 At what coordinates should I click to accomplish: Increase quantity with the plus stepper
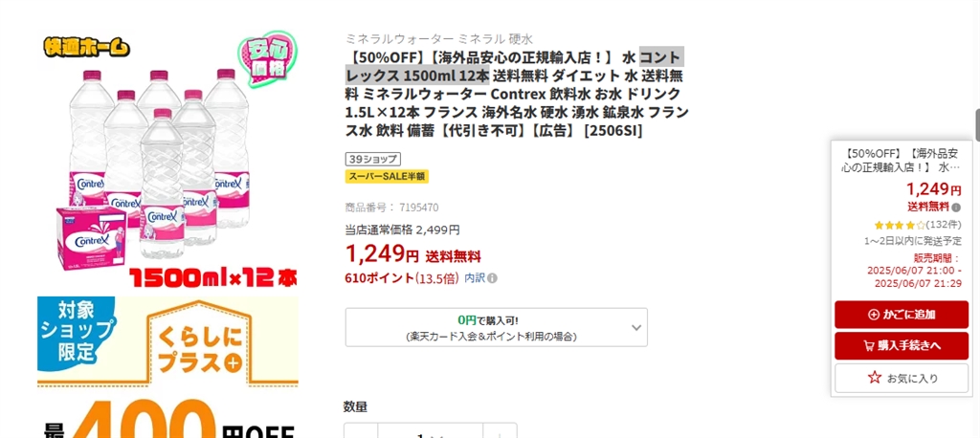click(500, 433)
